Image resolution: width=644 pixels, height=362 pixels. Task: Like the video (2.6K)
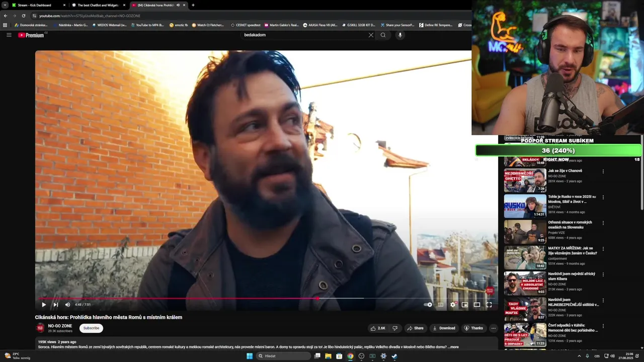coord(378,328)
